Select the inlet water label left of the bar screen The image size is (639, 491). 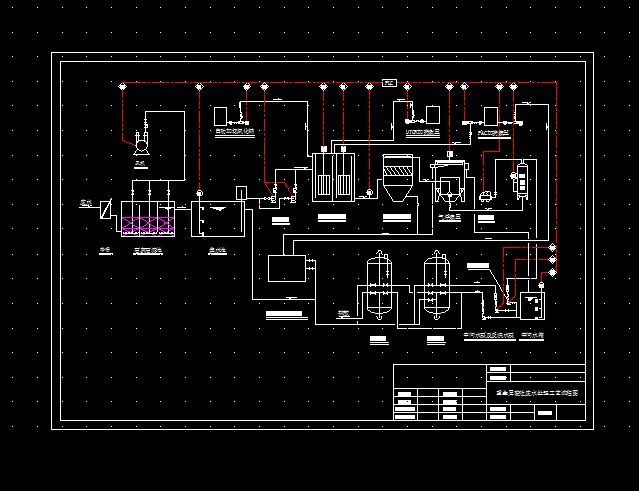pyautogui.click(x=85, y=203)
